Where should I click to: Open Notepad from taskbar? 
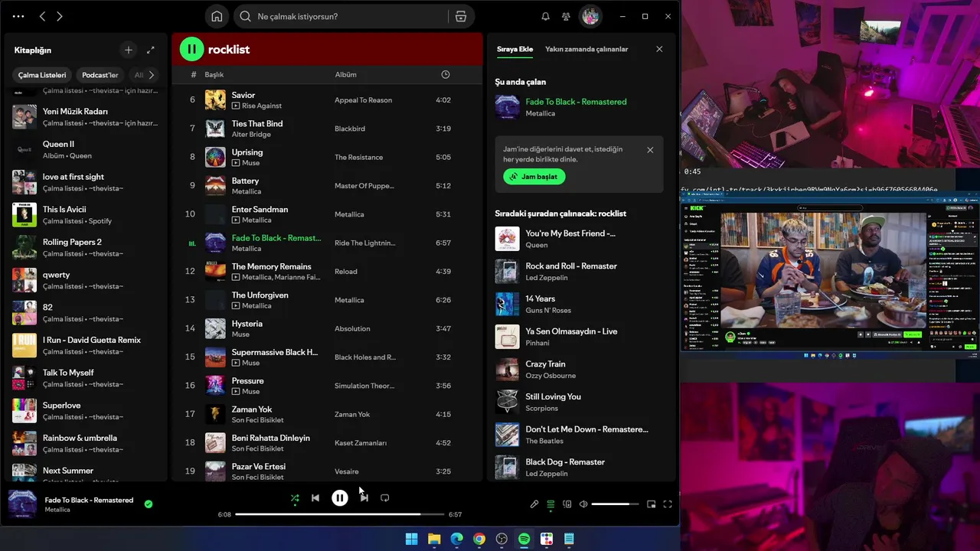569,539
